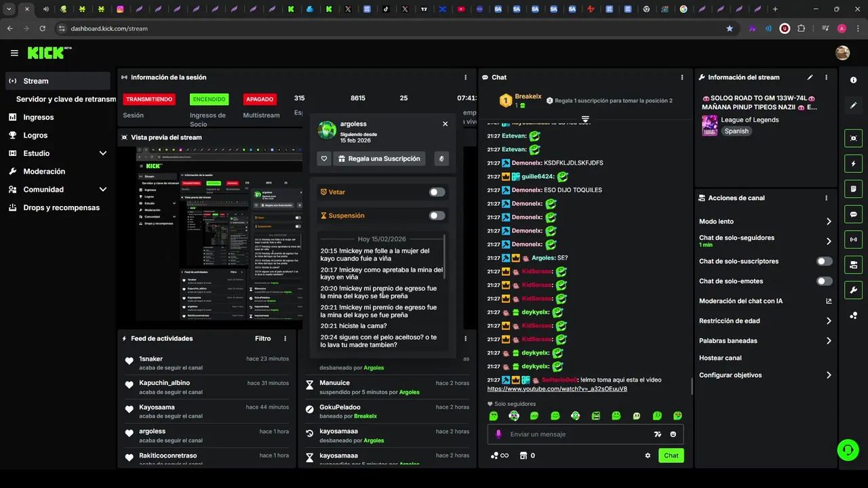The height and width of the screenshot is (488, 868).
Task: Click the Moderación del chat con IA external link icon
Action: tap(829, 301)
